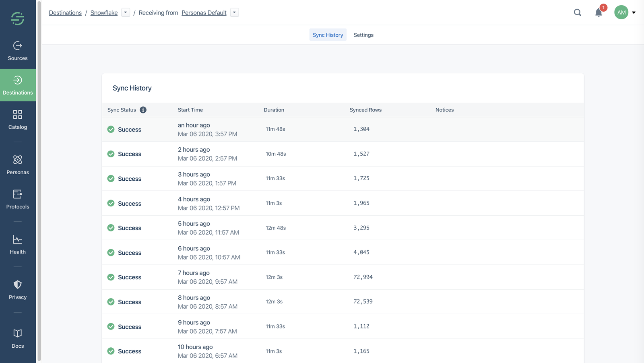Click the Segment logo icon
This screenshot has width=644, height=363.
tap(18, 18)
